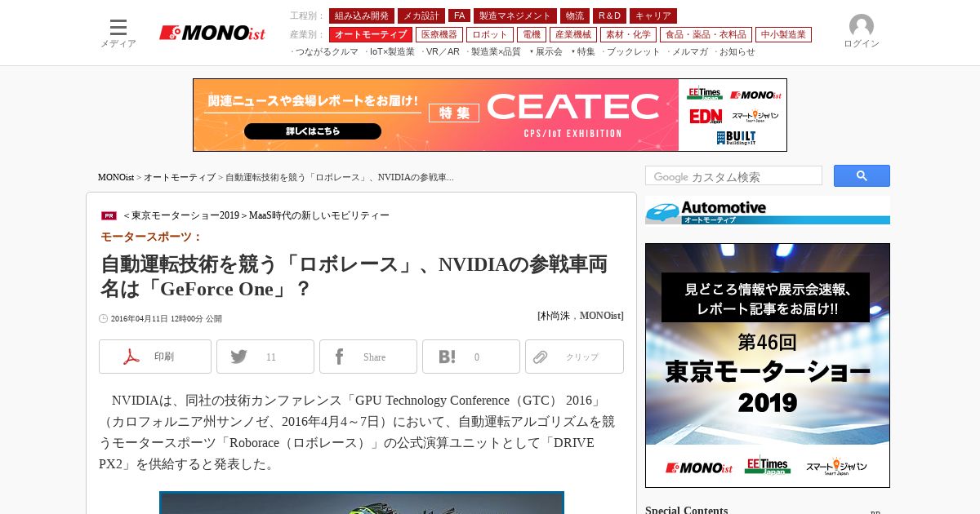Screen dimensions: 980x514
Task: Open 食品・薬品・衣料品 industry tab
Action: [x=706, y=34]
